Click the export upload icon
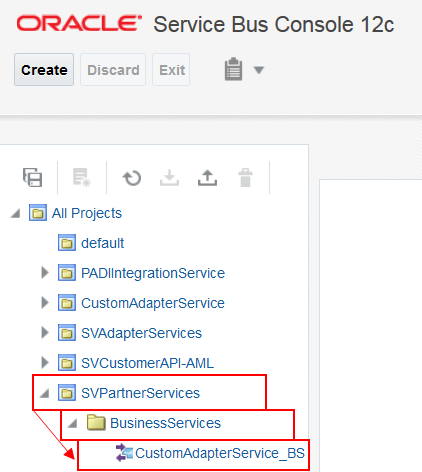This screenshot has height=472, width=422. (x=207, y=177)
